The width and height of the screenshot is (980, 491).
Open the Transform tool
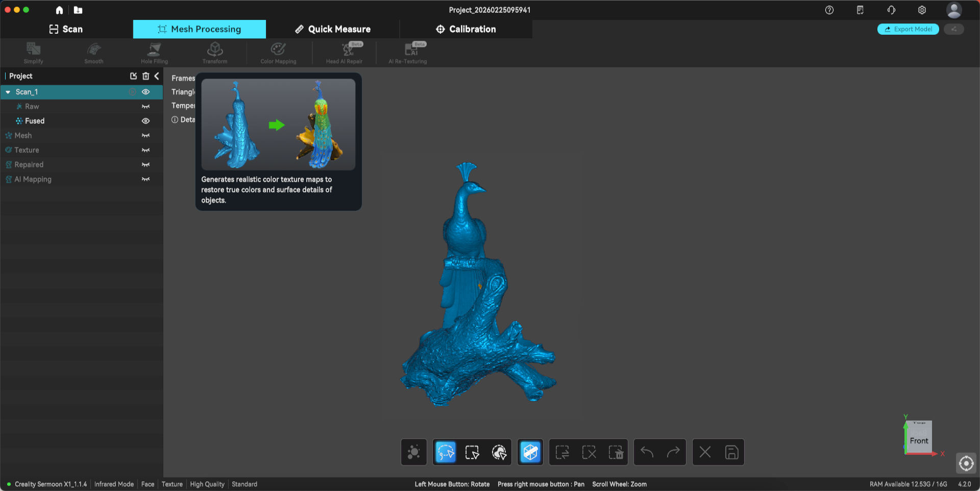(215, 53)
